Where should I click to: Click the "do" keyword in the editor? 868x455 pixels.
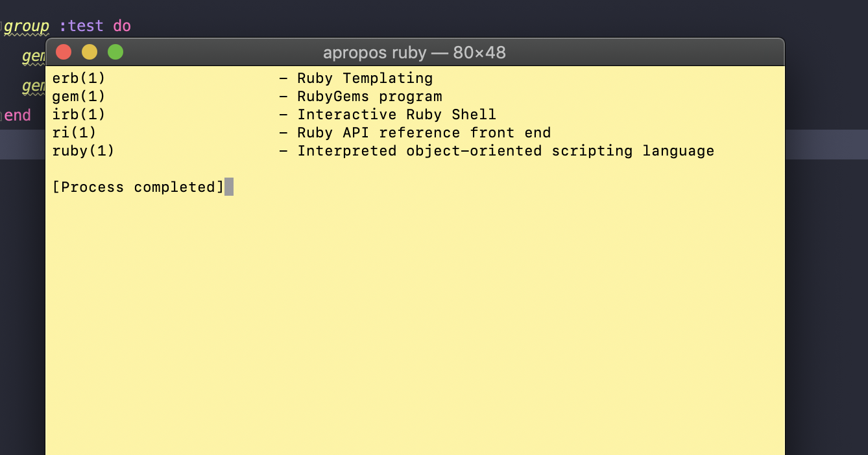click(122, 26)
